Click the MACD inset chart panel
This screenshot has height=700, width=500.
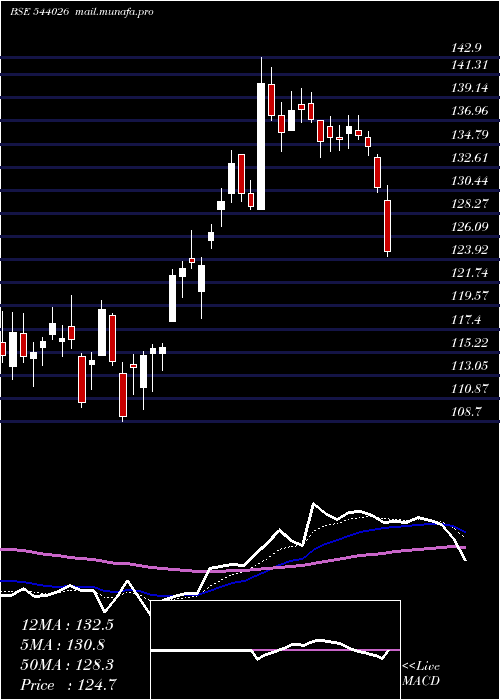tap(275, 650)
